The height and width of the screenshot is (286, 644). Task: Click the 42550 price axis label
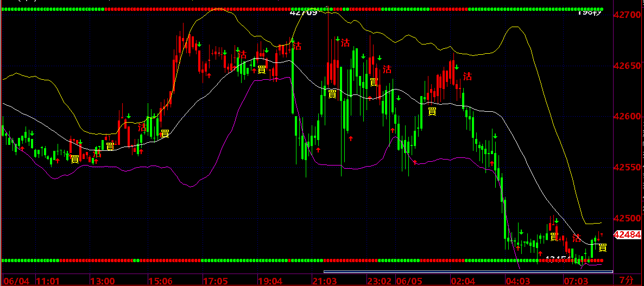tap(627, 168)
